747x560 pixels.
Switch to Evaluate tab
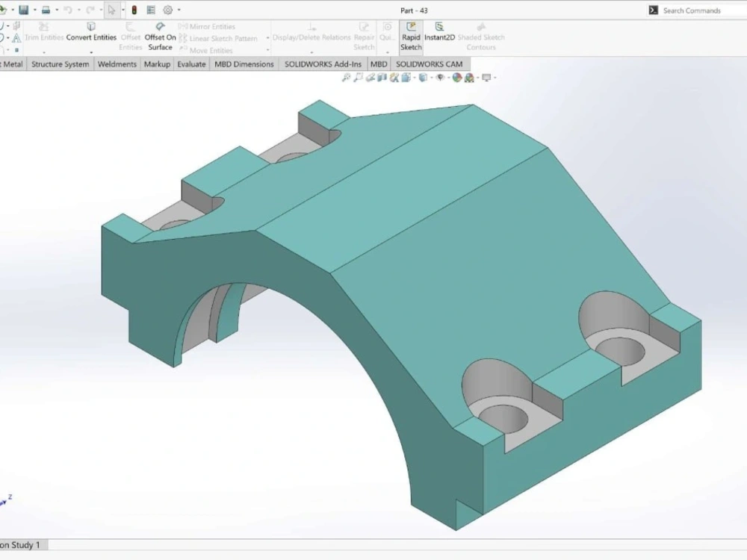coord(191,64)
